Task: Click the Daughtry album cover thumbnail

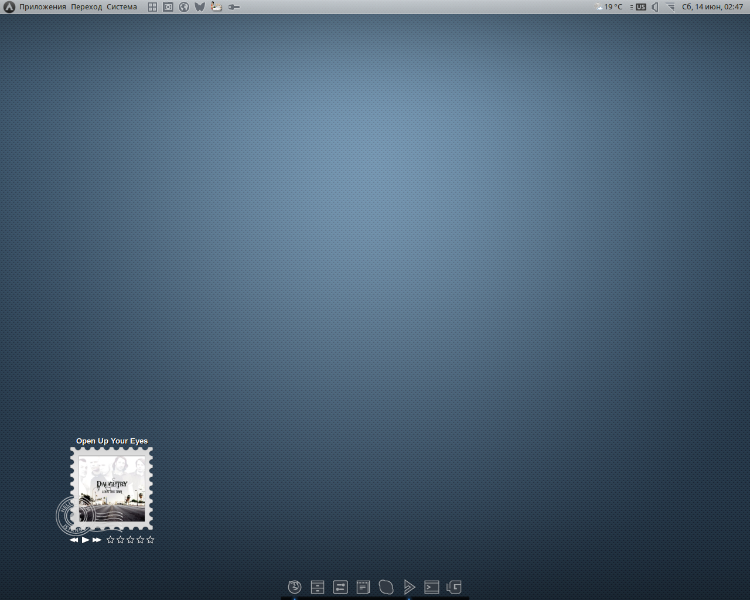Action: point(111,487)
